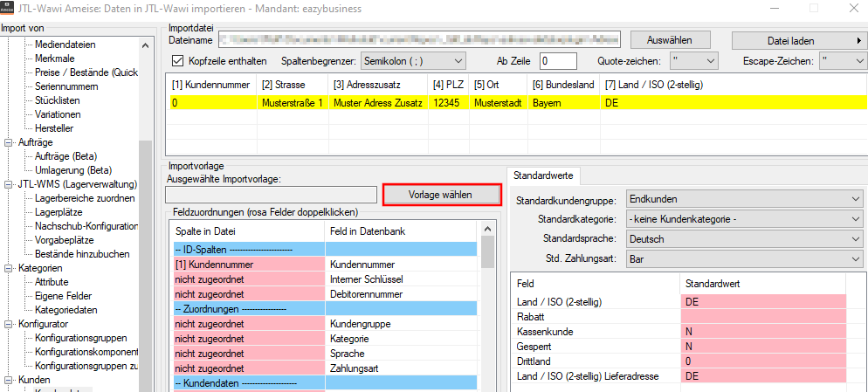Click the [6] Bundesland column header

(563, 86)
